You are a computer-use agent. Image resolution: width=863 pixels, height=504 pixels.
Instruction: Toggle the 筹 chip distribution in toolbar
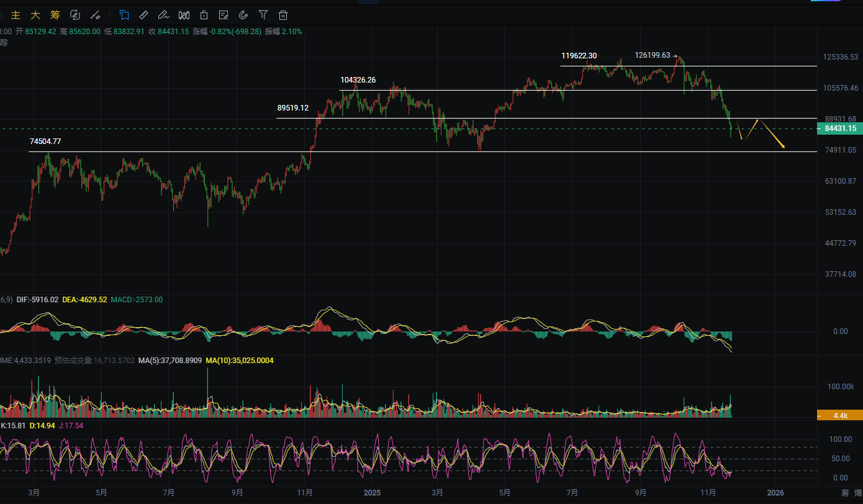(55, 15)
